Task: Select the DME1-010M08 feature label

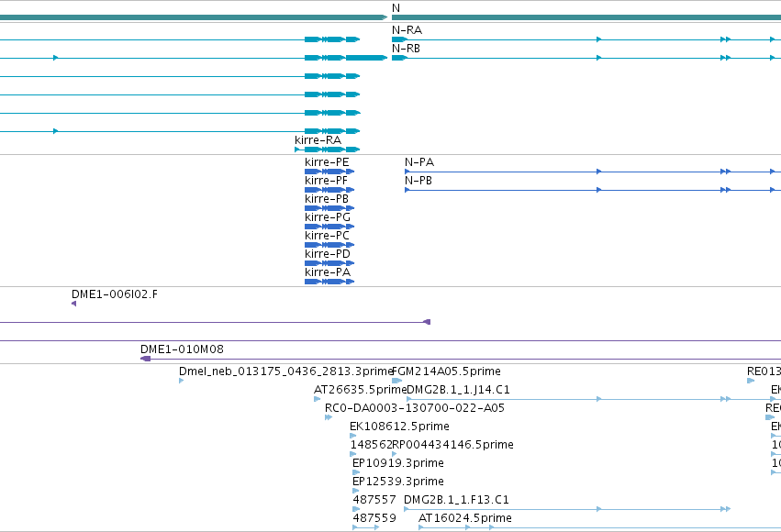Action: [182, 349]
